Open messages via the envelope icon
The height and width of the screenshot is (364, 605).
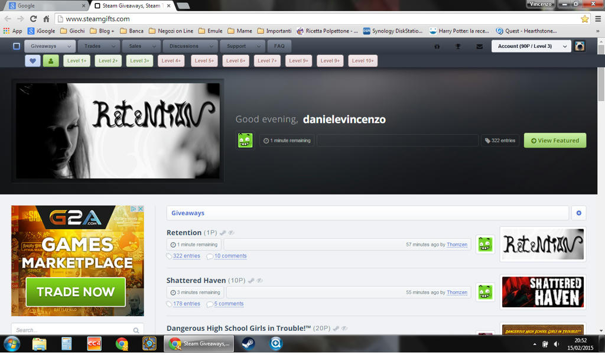pos(480,46)
